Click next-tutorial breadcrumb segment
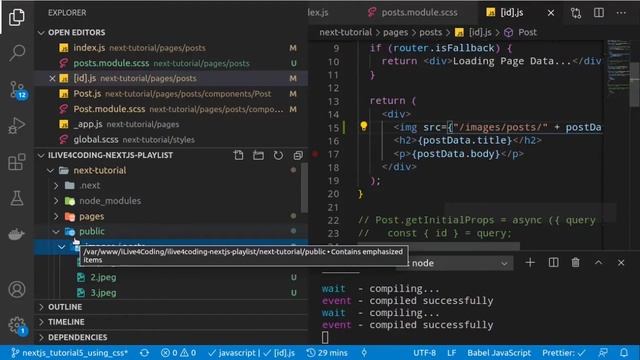The image size is (640, 360). click(346, 33)
